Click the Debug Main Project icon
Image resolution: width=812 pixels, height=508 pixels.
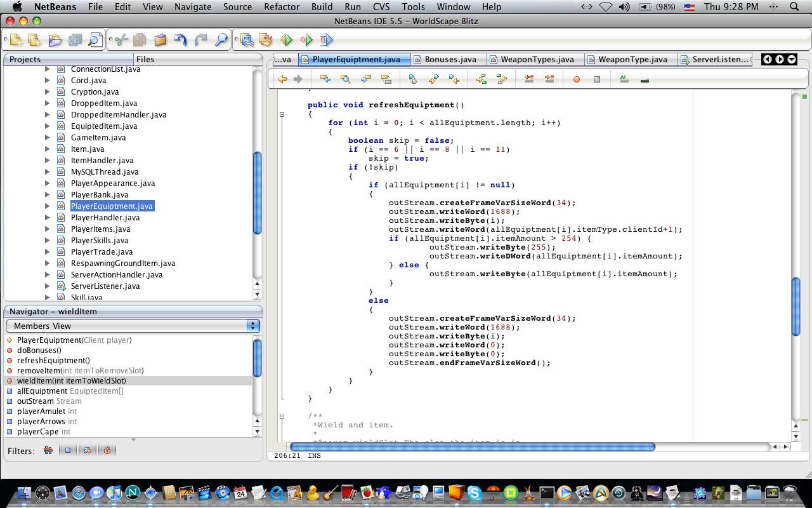307,41
